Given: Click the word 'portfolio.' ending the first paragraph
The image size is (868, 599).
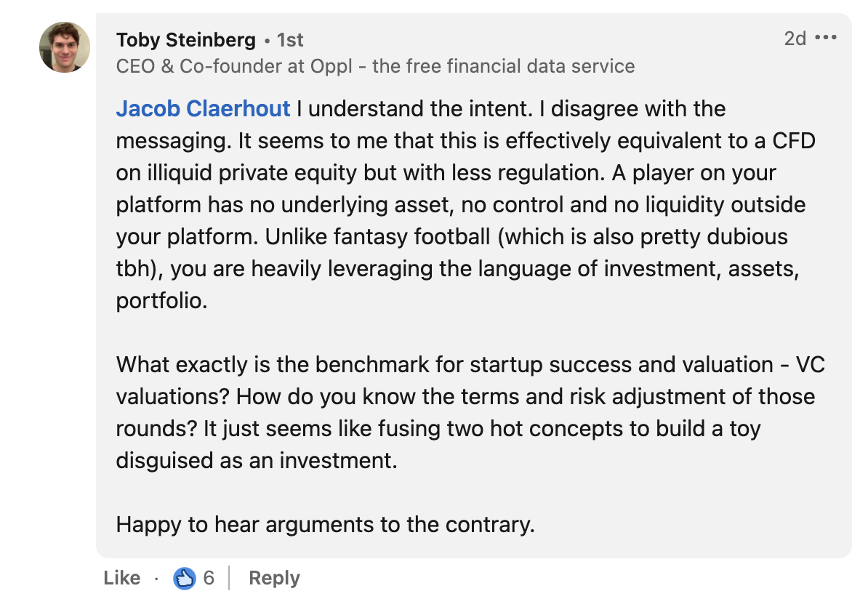Looking at the screenshot, I should point(161,301).
